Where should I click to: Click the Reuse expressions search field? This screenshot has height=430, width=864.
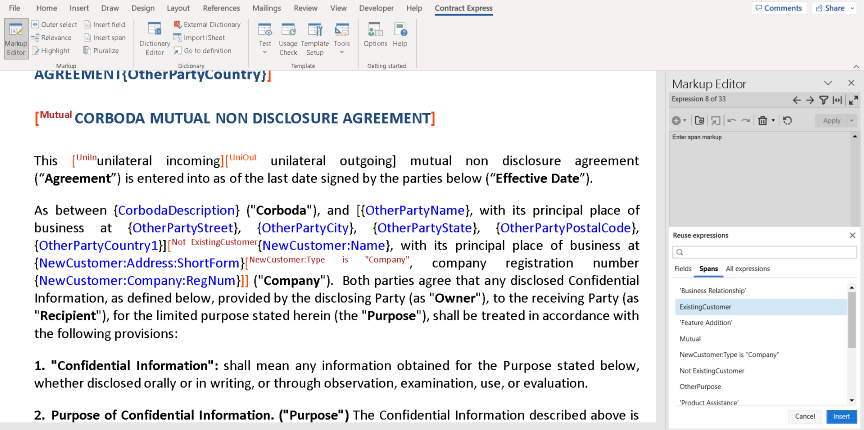765,253
